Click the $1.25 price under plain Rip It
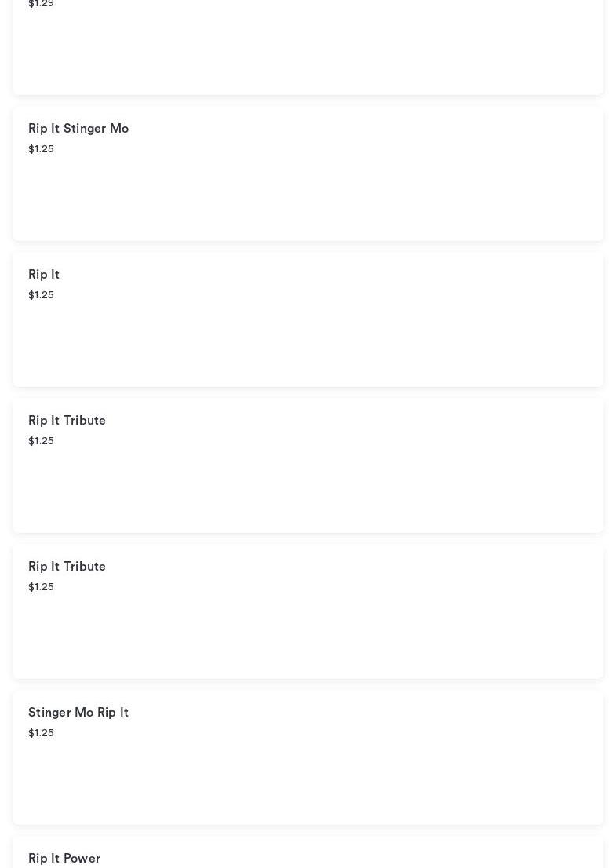 click(41, 295)
